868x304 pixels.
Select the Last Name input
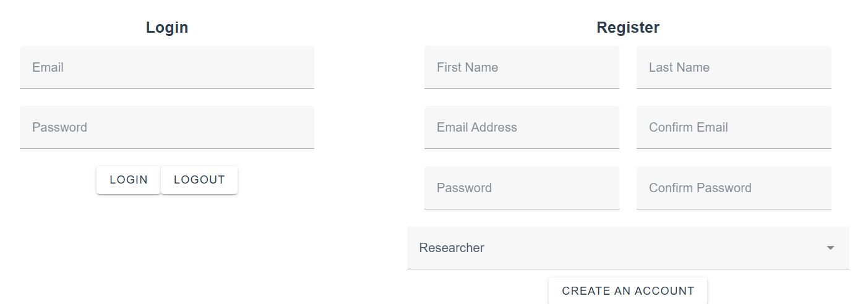(734, 67)
